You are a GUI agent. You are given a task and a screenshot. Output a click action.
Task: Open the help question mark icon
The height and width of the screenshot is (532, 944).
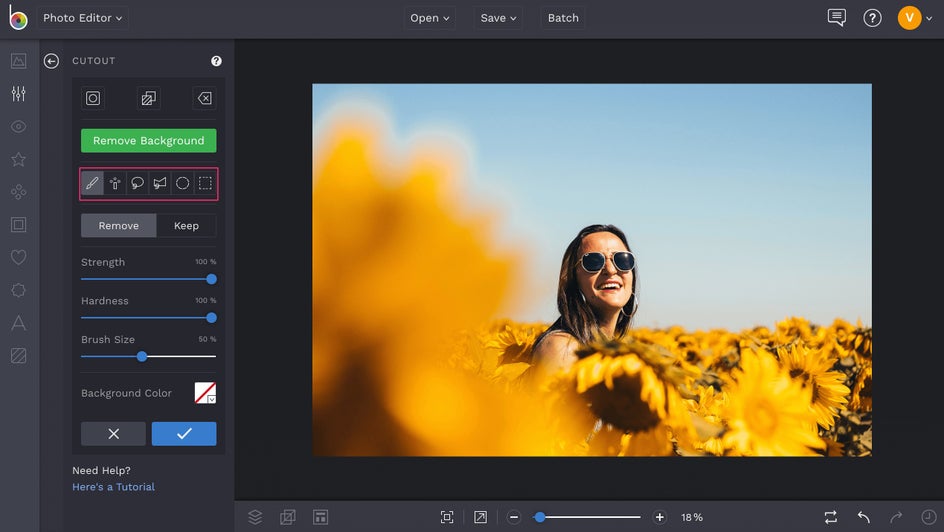tap(872, 18)
